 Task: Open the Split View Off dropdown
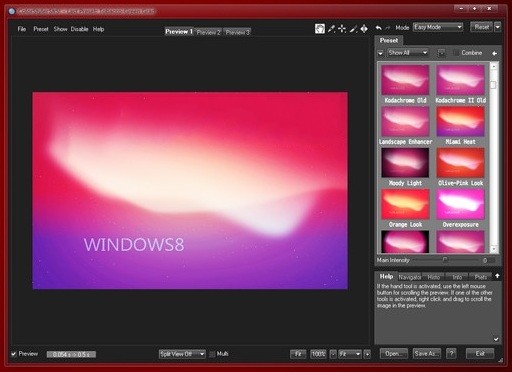click(182, 354)
